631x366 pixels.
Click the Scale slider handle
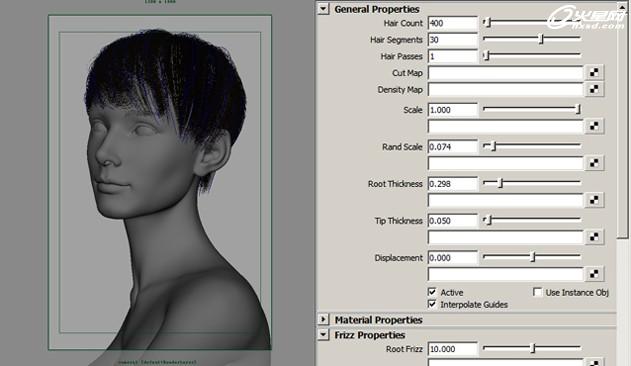tap(578, 109)
